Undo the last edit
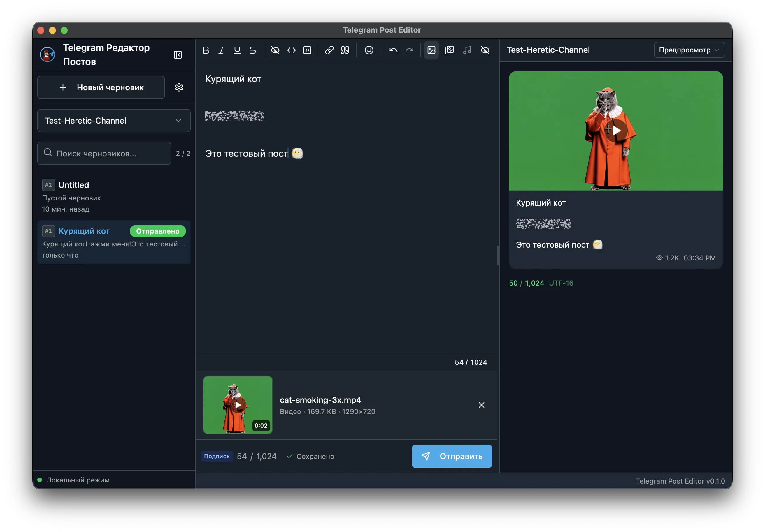The image size is (765, 532). 393,50
